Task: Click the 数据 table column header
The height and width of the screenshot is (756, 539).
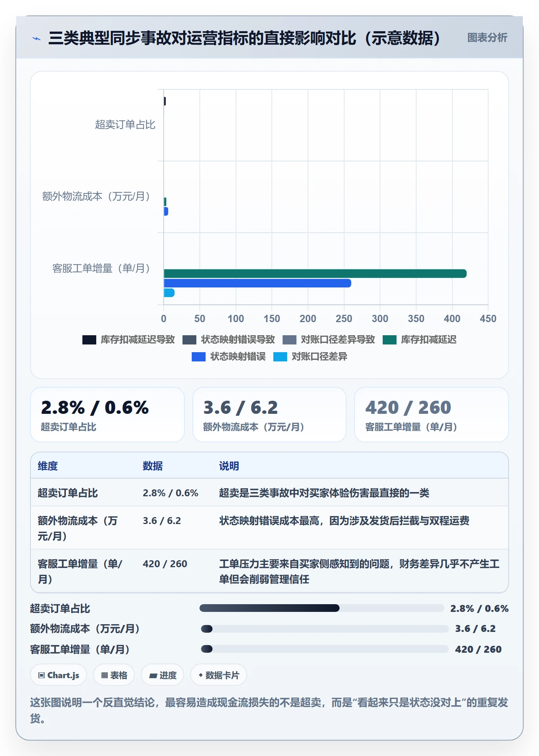Action: 153,466
